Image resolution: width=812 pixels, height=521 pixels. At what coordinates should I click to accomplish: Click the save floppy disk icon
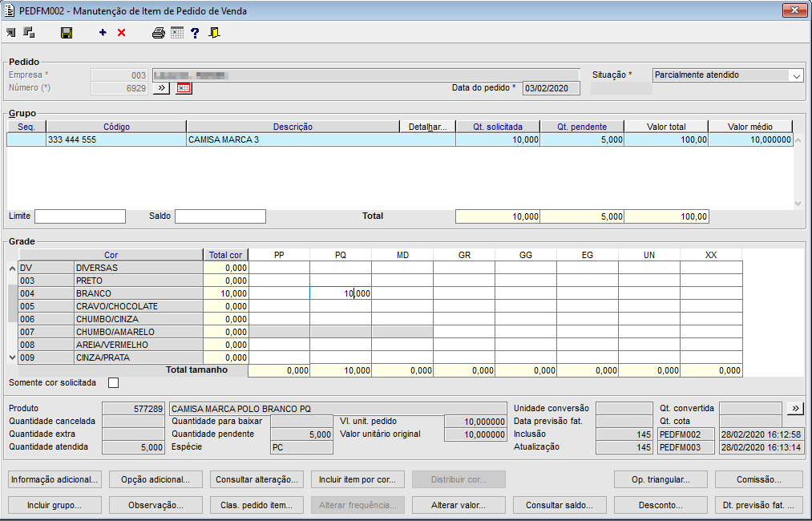pos(67,33)
